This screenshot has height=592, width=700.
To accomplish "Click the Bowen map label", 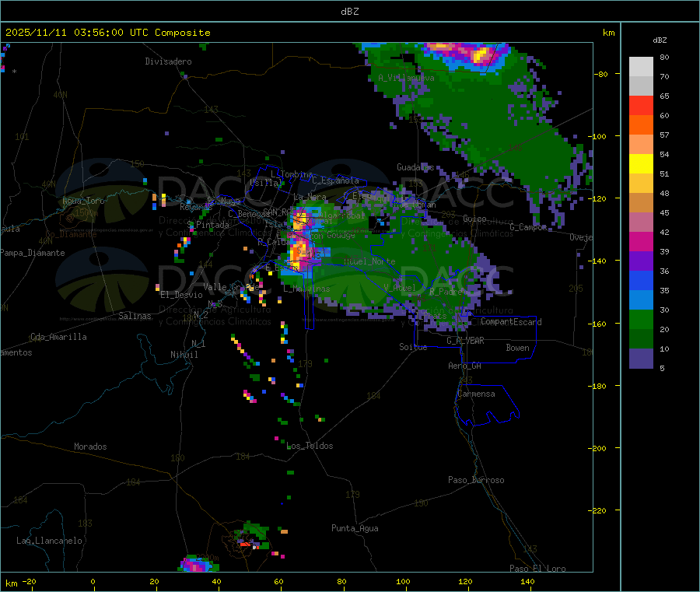I will 517,348.
